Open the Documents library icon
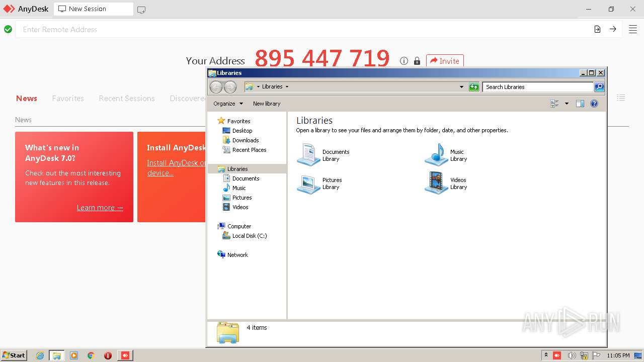This screenshot has width=644, height=362. pos(308,155)
